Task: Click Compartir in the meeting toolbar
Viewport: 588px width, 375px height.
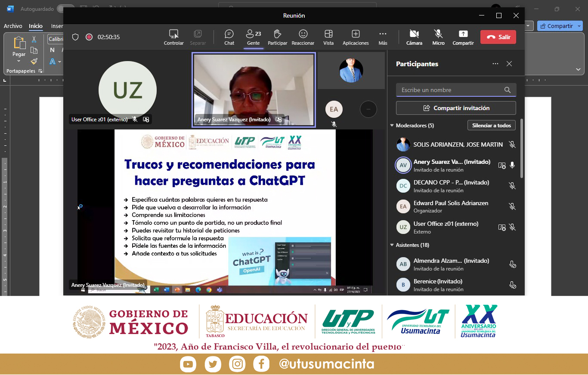Action: click(463, 37)
